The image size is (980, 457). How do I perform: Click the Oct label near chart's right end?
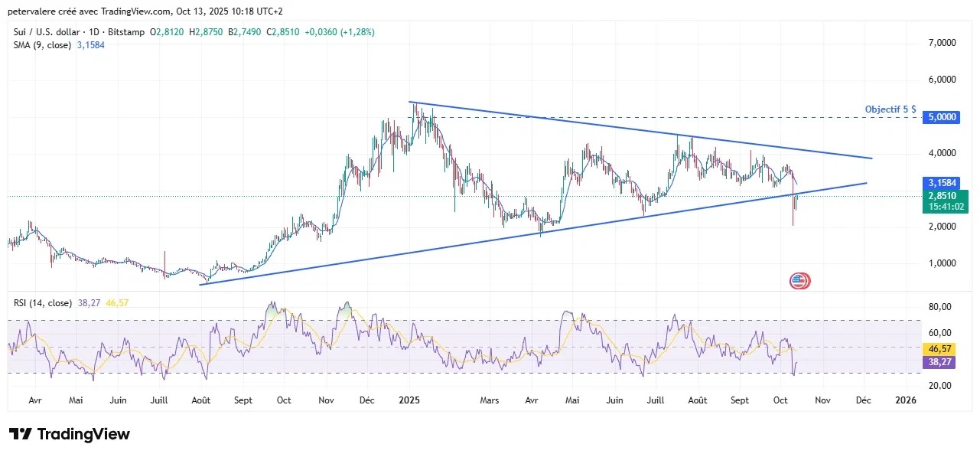tap(780, 400)
